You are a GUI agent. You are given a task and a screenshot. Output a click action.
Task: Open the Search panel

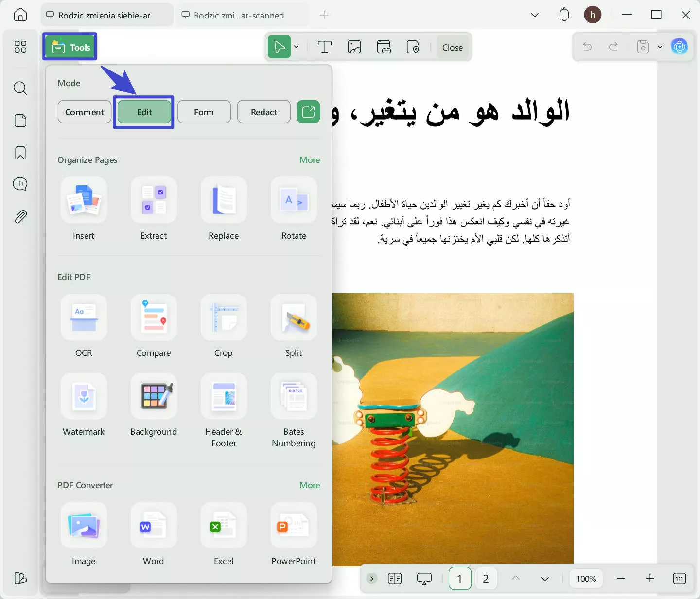pyautogui.click(x=20, y=88)
